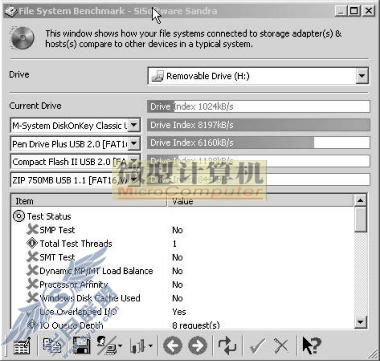380x361 pixels.
Task: Click the Drive Index 1024kB/s result bar
Action: pos(259,107)
